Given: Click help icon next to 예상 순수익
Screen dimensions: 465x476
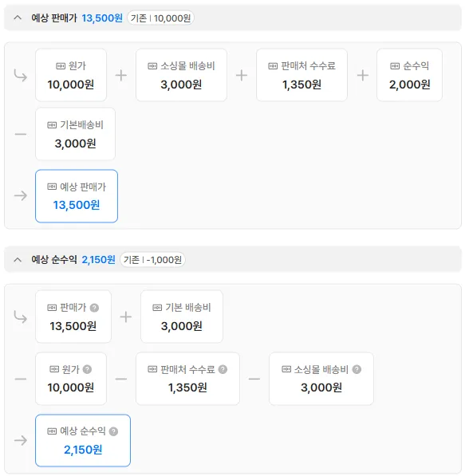Looking at the screenshot, I should click(x=113, y=431).
